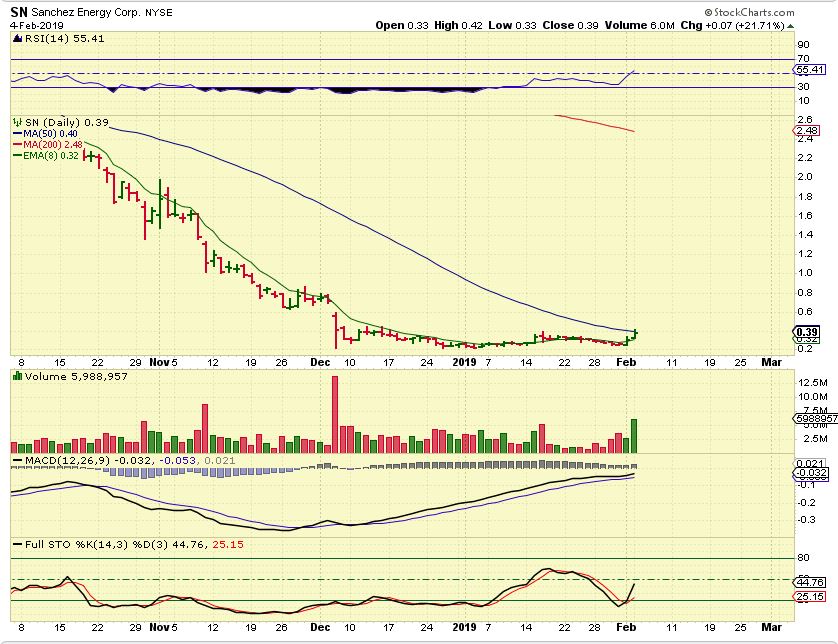Screen dimensions: 838x644
Task: Click the MA(50) 0.40 legend entry
Action: tap(50, 134)
